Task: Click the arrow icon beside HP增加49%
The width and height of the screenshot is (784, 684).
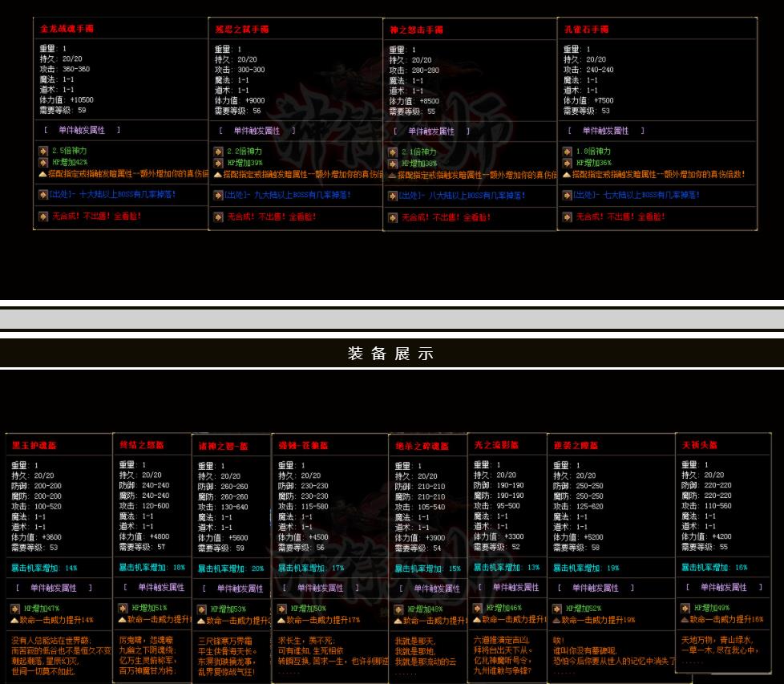Action: 685,609
